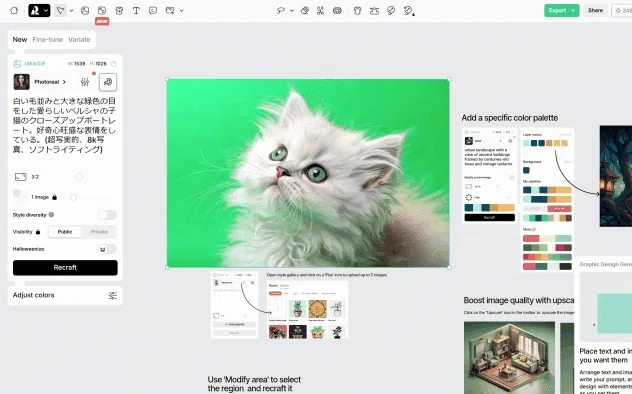The height and width of the screenshot is (394, 632).
Task: Click the 'Boost image quality with upscale' heading
Action: (519, 300)
